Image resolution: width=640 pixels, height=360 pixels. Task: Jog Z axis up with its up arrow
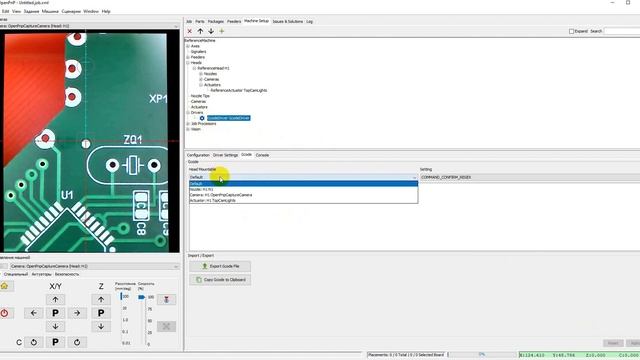coord(101,300)
